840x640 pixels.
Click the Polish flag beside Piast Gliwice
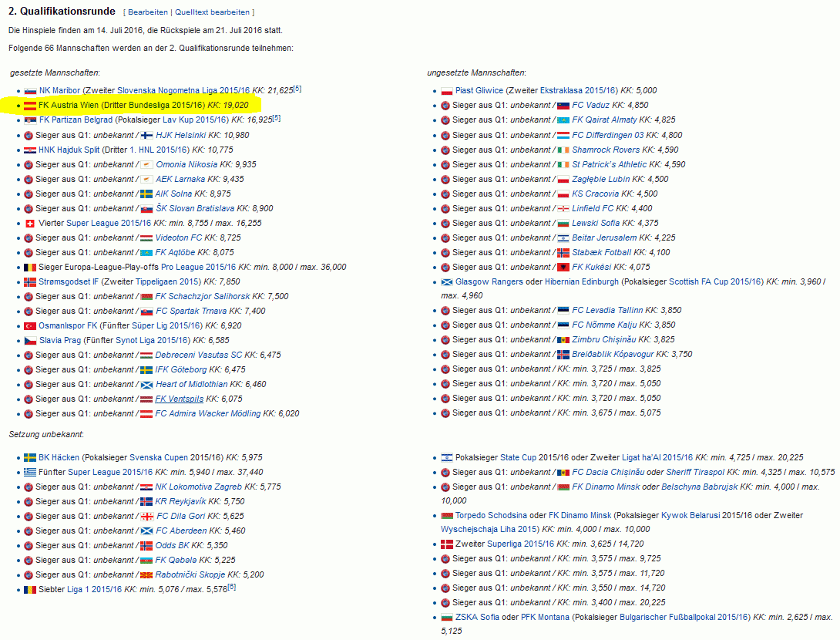click(447, 91)
